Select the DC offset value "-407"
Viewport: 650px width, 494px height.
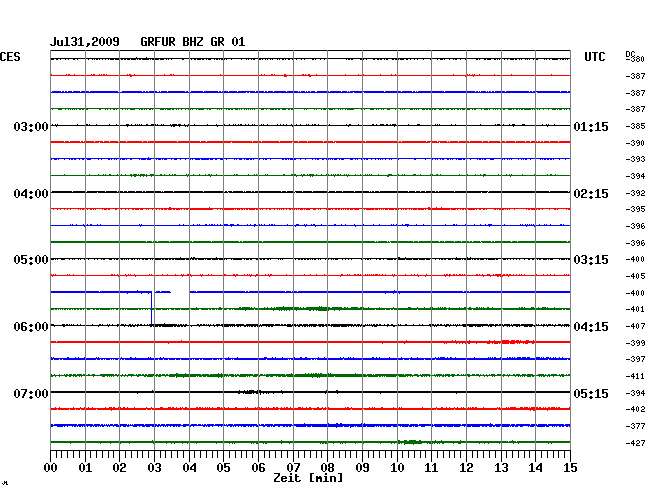[635, 326]
